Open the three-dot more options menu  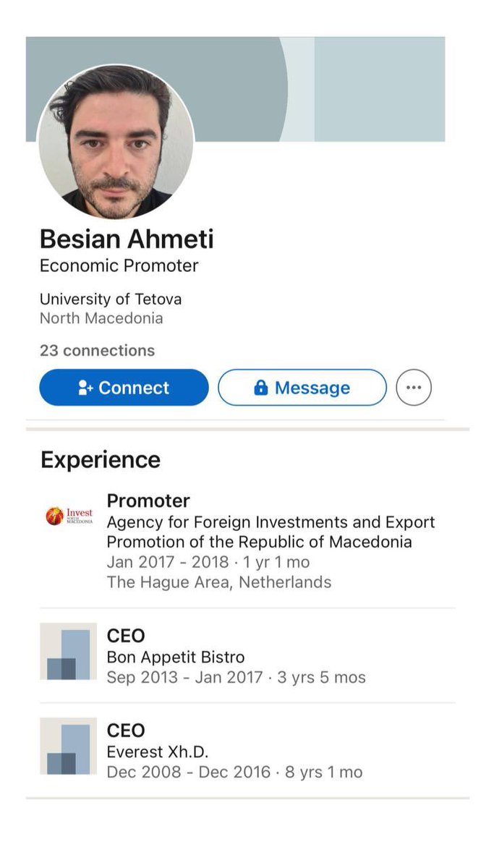point(414,388)
